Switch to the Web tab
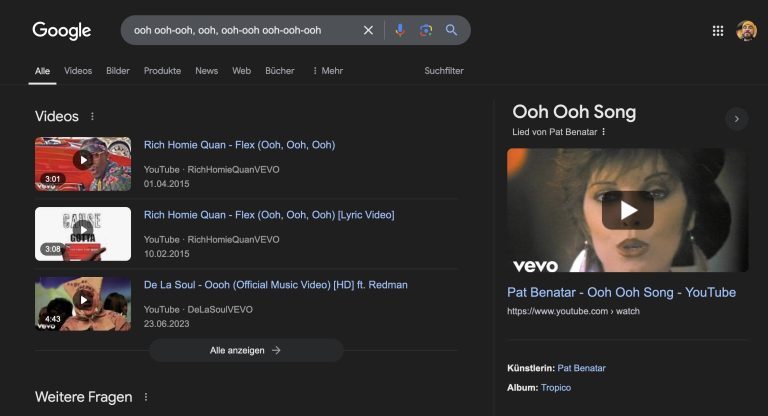This screenshot has width=768, height=416. click(x=241, y=71)
